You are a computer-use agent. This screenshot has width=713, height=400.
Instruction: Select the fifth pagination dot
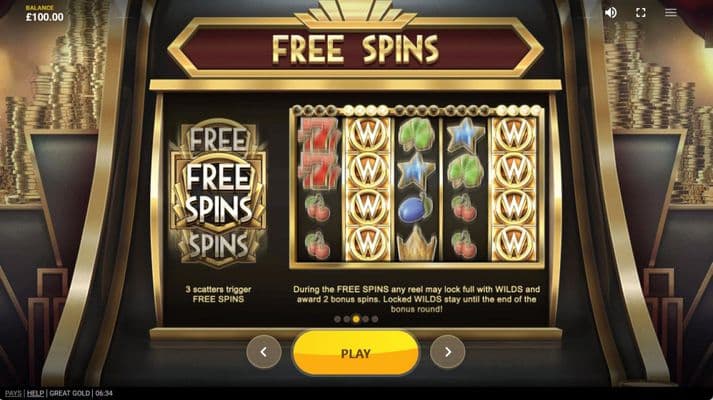point(375,319)
